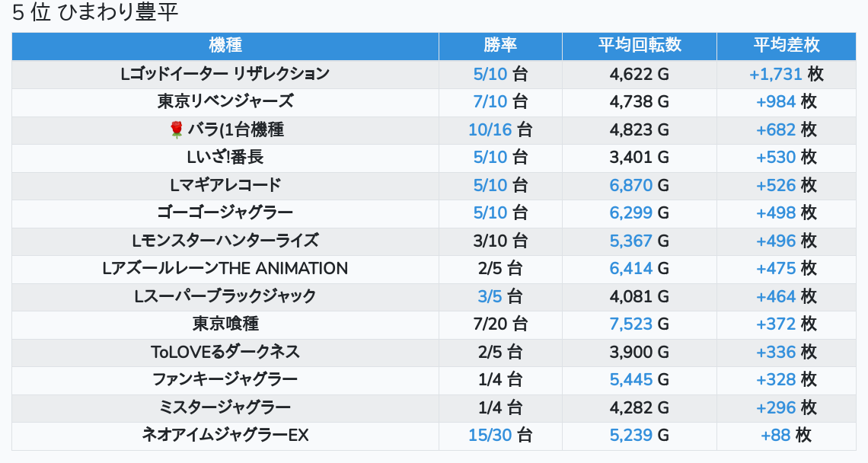Viewport: 868px width, 463px height.
Task: Open the 5/10 win rate for Lゴッドイーター
Action: pyautogui.click(x=490, y=74)
